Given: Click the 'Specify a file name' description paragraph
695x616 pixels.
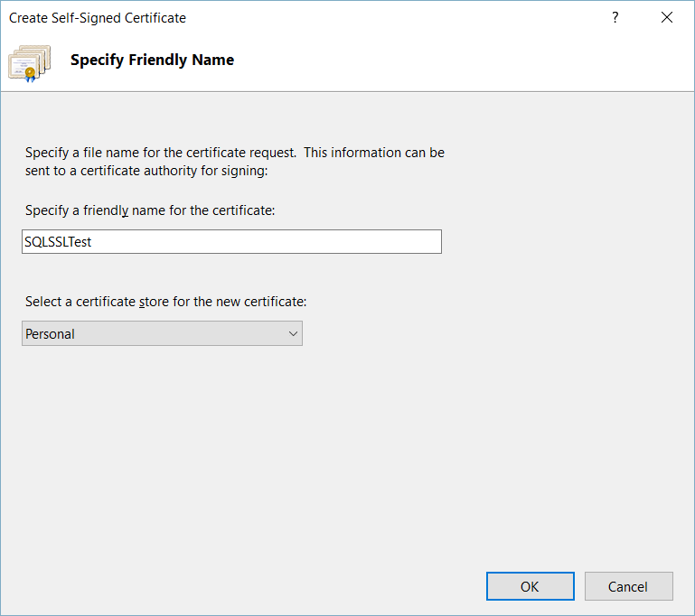Looking at the screenshot, I should [234, 153].
